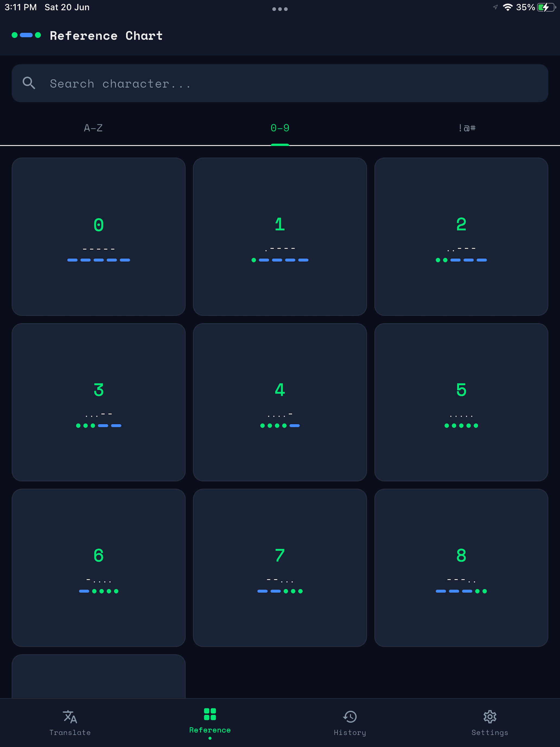
Task: Click the Reference Chart title
Action: [106, 36]
